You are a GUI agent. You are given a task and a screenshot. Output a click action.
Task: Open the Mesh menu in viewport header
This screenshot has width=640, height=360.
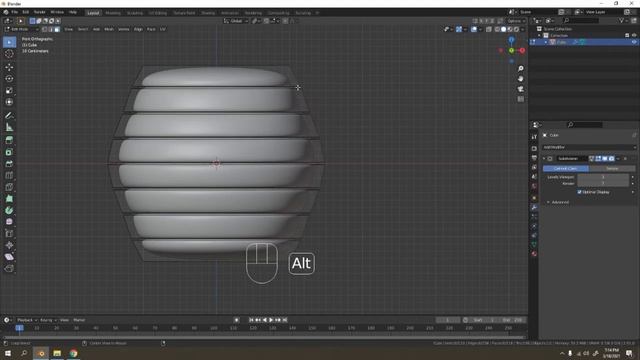pos(109,29)
